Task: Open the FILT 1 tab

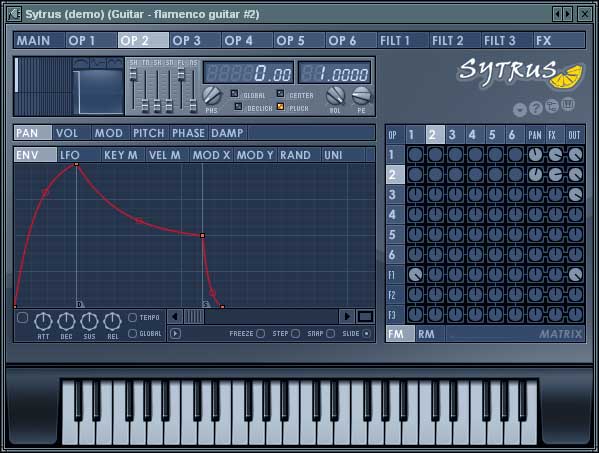Action: (403, 40)
